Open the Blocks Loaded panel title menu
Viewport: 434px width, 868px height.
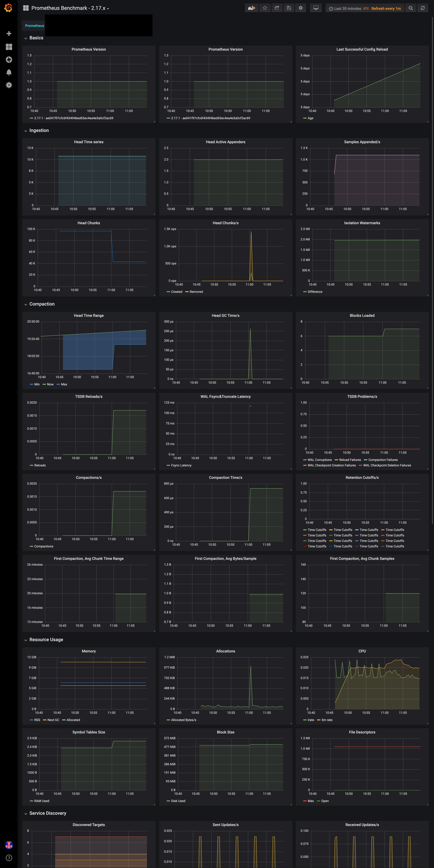coord(362,316)
